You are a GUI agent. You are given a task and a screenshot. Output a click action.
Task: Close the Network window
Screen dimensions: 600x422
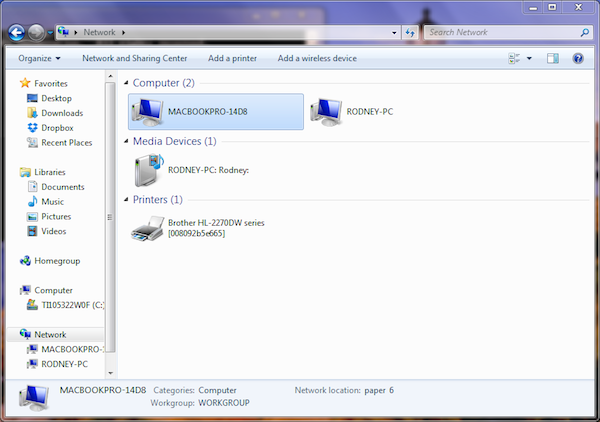click(x=578, y=7)
